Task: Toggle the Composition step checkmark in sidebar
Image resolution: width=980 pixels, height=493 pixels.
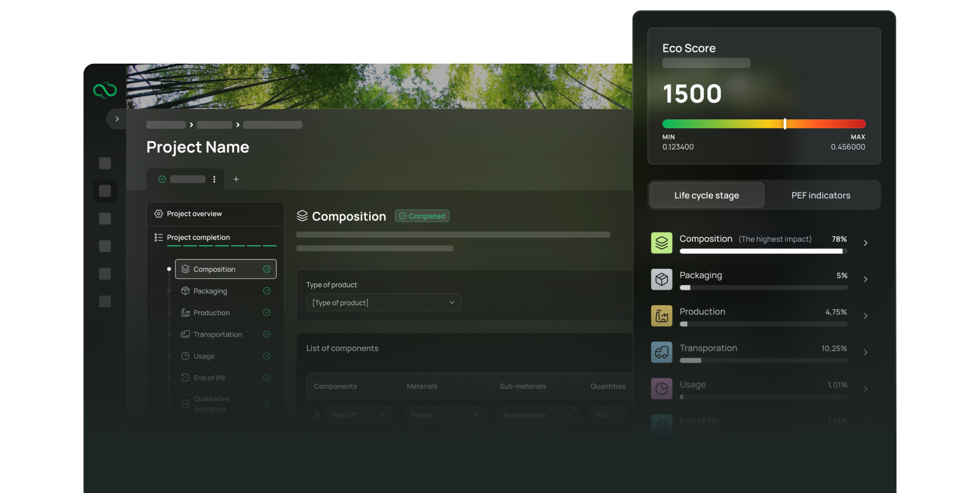Action: pyautogui.click(x=267, y=269)
